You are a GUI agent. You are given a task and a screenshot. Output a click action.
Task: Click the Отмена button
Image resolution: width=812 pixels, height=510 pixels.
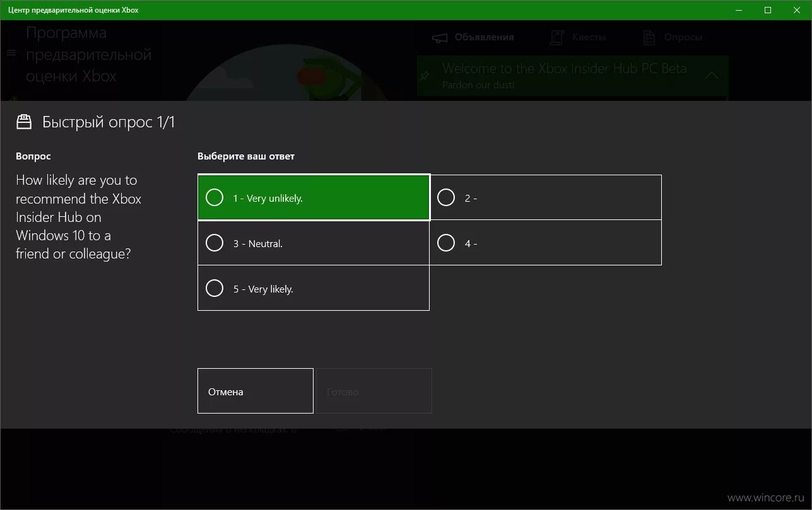pyautogui.click(x=255, y=391)
